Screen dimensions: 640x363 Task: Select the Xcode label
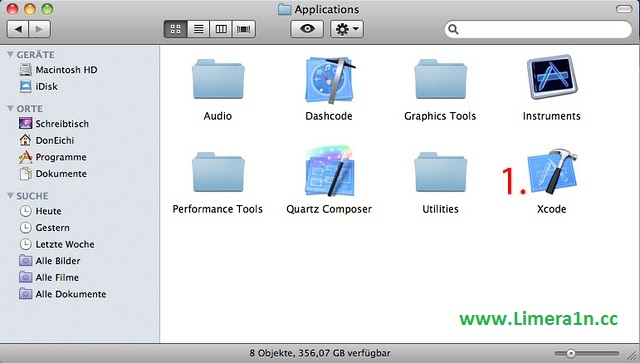(551, 209)
